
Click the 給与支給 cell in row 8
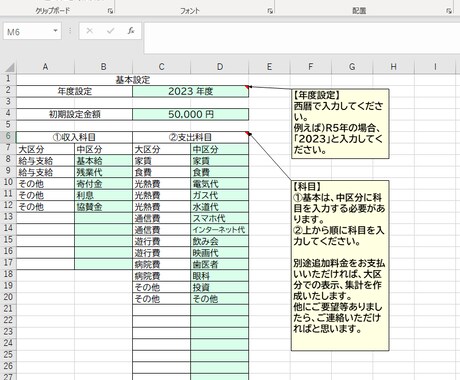pos(45,161)
